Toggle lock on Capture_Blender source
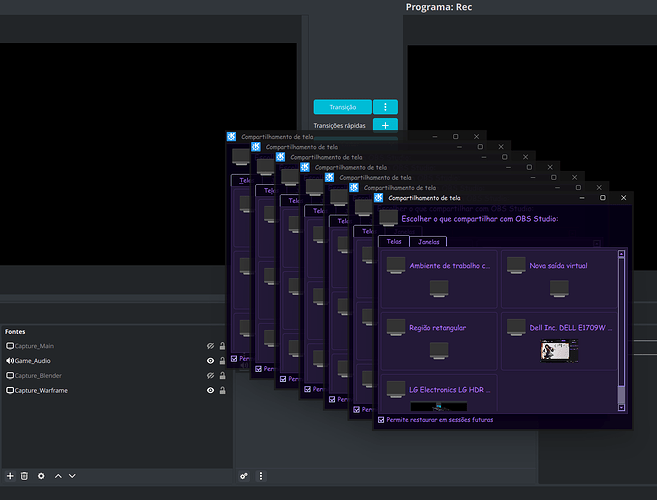The width and height of the screenshot is (657, 500). (222, 376)
